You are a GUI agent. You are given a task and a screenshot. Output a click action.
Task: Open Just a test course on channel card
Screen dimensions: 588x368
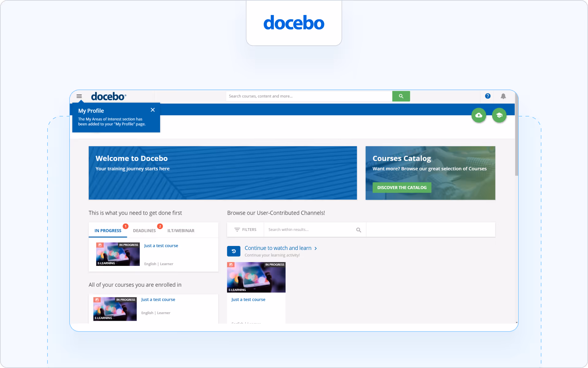point(248,300)
